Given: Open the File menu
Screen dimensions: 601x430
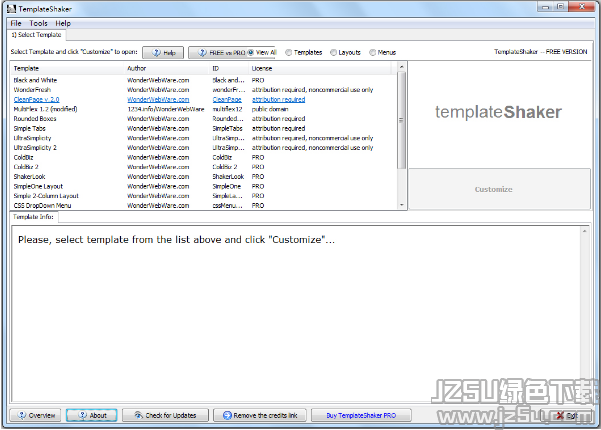Looking at the screenshot, I should click(x=16, y=23).
